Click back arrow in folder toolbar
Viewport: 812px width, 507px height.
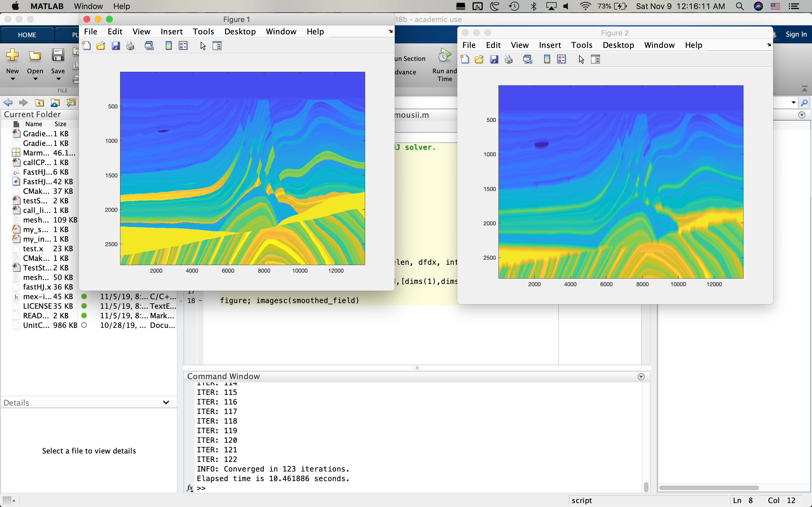coord(8,103)
